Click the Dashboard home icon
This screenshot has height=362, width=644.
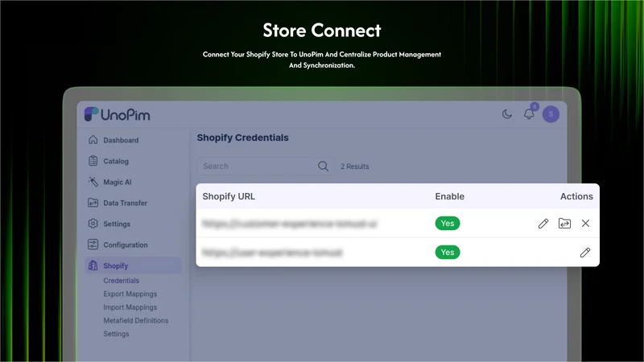point(93,140)
